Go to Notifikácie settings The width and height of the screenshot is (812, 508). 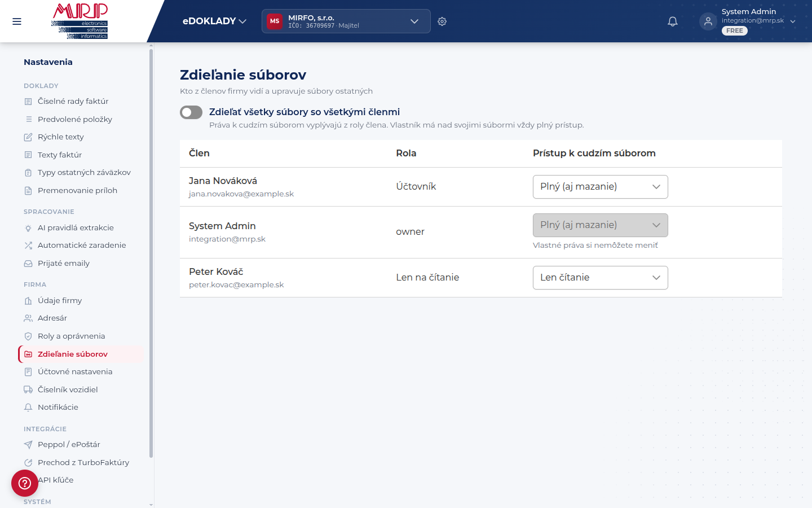(x=81, y=407)
